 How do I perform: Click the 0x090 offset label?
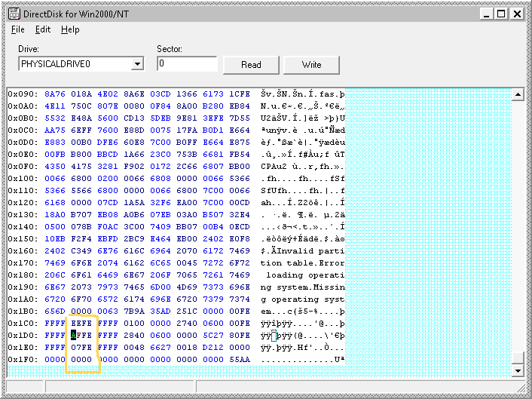click(23, 94)
